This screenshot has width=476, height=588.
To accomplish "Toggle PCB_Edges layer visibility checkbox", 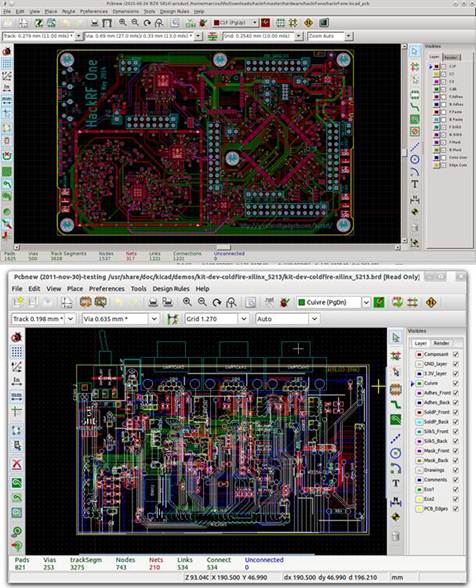I will point(456,509).
